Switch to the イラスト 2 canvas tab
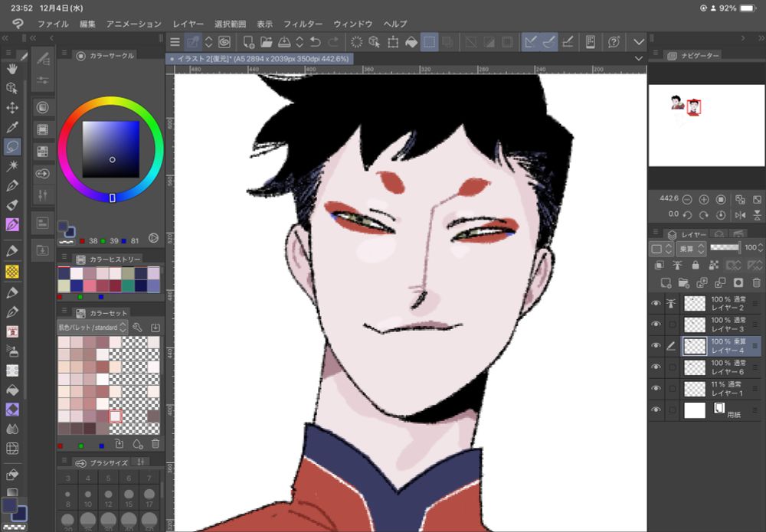 (x=260, y=59)
